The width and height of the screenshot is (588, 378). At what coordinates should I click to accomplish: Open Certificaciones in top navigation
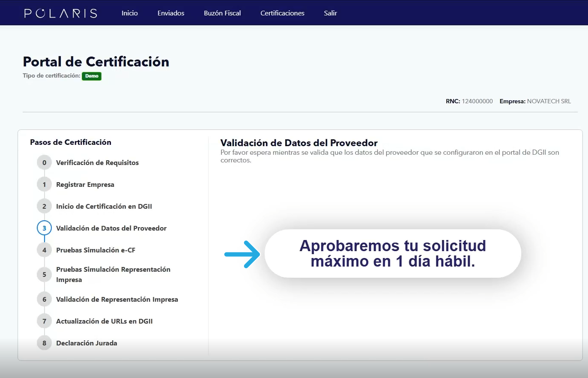[x=282, y=13]
